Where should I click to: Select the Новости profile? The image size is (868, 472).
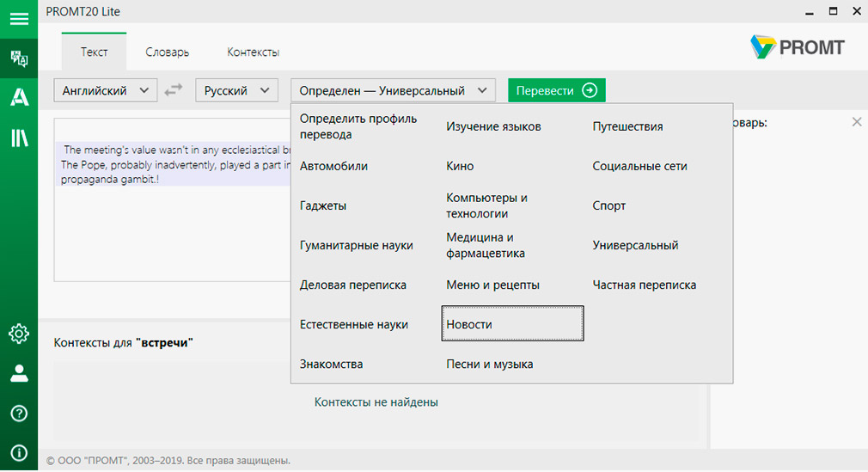512,323
